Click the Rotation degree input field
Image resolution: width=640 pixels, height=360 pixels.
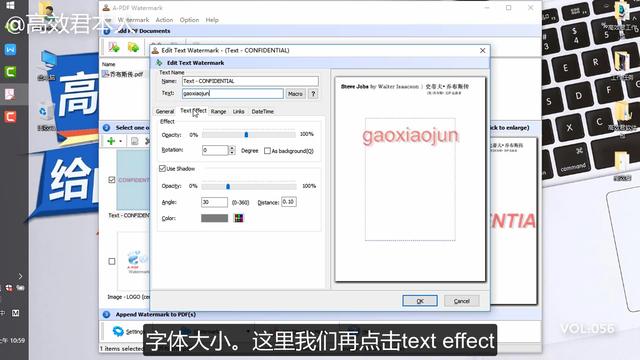coord(215,150)
